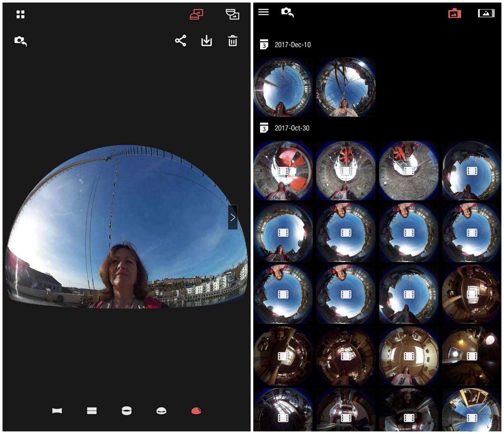Tap the 2017-Dec-10 date header
The height and width of the screenshot is (434, 504).
[x=292, y=45]
